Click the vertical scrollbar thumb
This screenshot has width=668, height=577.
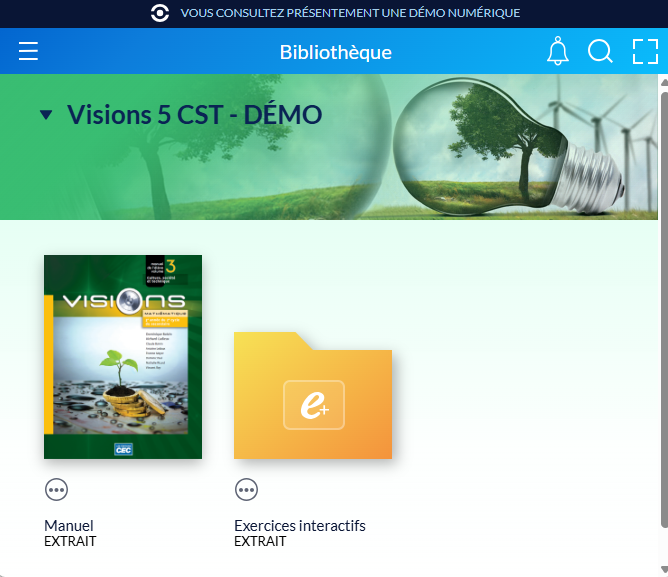pyautogui.click(x=663, y=300)
